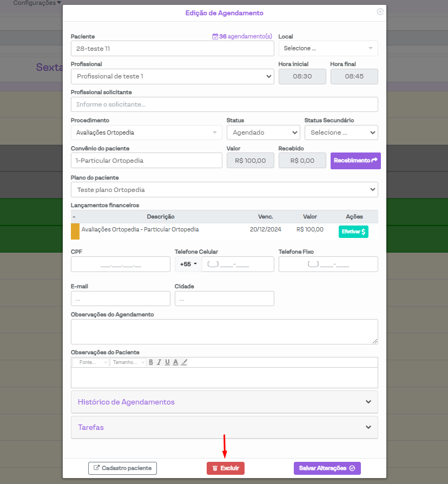Open the Status Secundário dropdown
448x484 pixels.
pos(341,132)
